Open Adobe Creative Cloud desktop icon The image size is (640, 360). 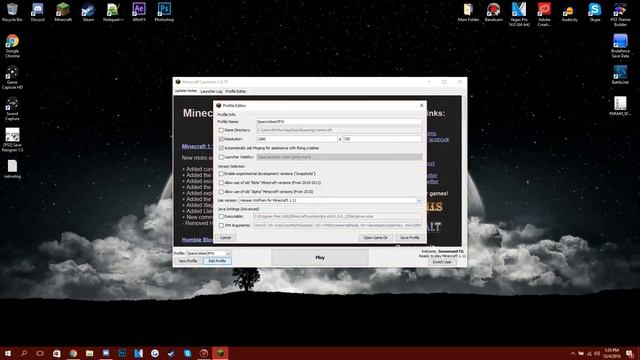coord(544,14)
